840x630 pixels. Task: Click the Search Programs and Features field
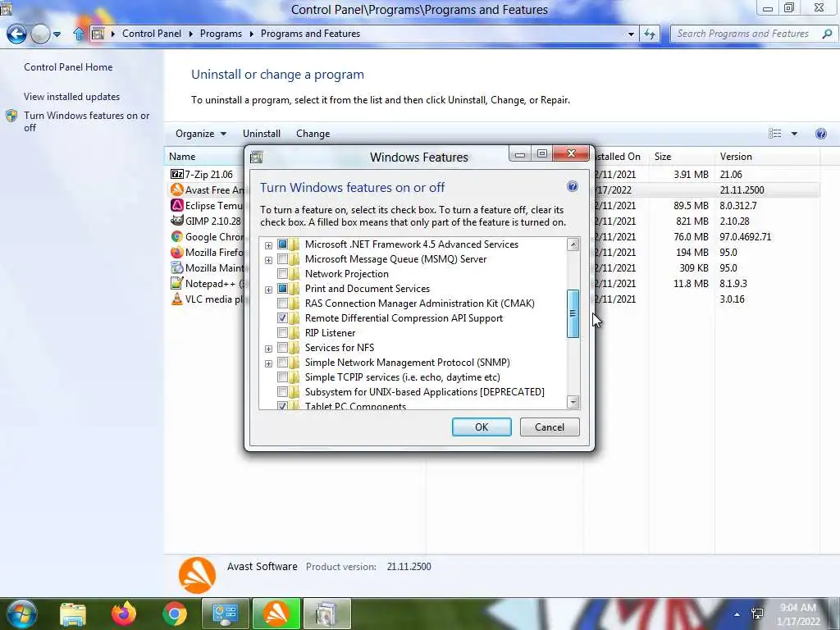pos(745,34)
